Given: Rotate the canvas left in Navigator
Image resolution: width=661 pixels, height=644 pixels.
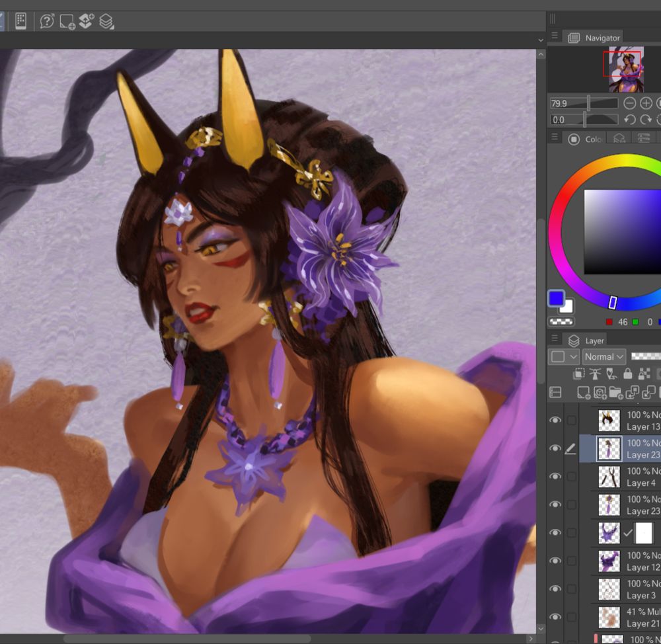Looking at the screenshot, I should (629, 120).
